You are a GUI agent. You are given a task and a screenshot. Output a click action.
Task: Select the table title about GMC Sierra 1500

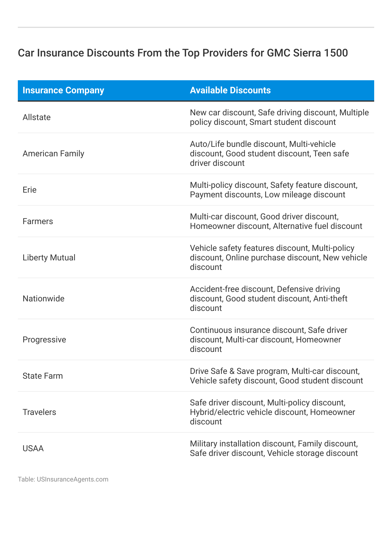tap(183, 53)
